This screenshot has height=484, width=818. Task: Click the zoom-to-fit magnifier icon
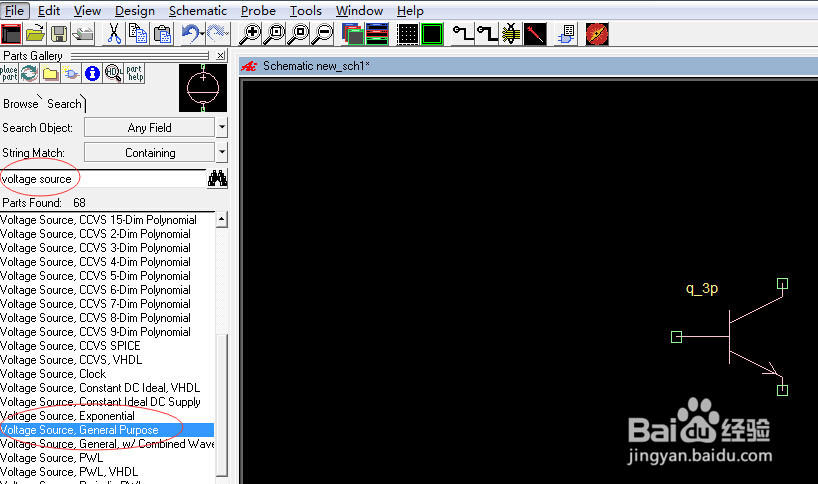(x=299, y=34)
